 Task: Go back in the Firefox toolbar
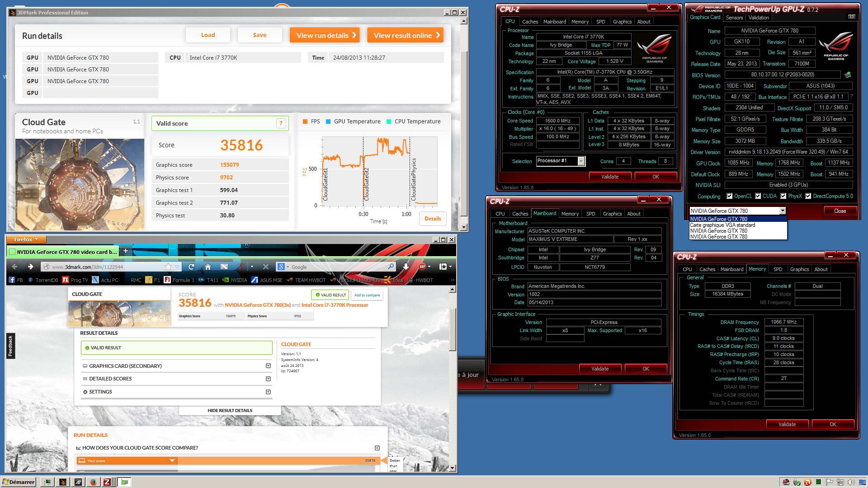point(15,267)
